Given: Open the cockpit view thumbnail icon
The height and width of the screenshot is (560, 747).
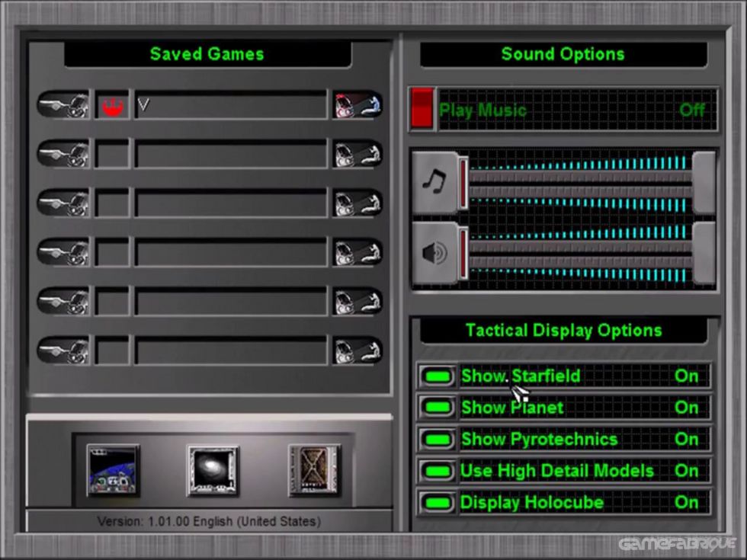Looking at the screenshot, I should pos(113,471).
